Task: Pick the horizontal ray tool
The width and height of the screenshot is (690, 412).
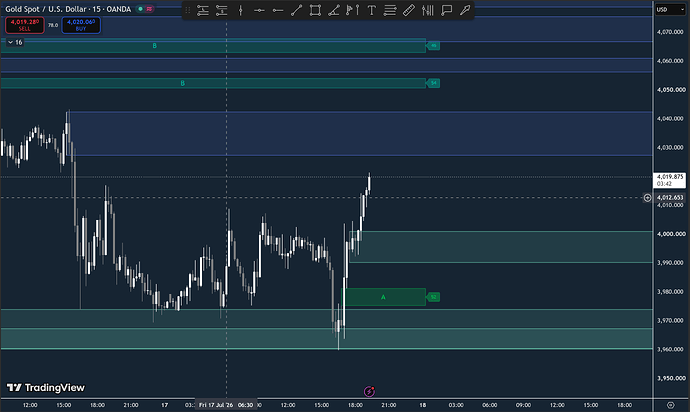Action: tap(278, 10)
